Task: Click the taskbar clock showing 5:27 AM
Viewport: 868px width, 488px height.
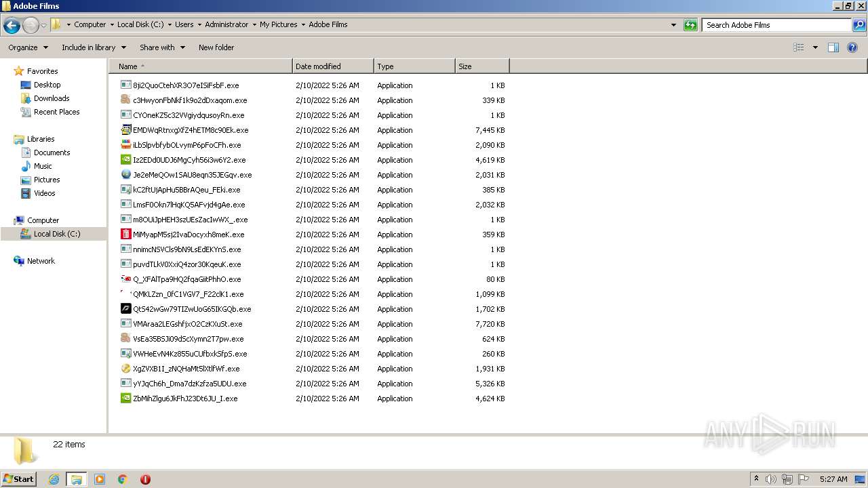Action: pos(833,479)
